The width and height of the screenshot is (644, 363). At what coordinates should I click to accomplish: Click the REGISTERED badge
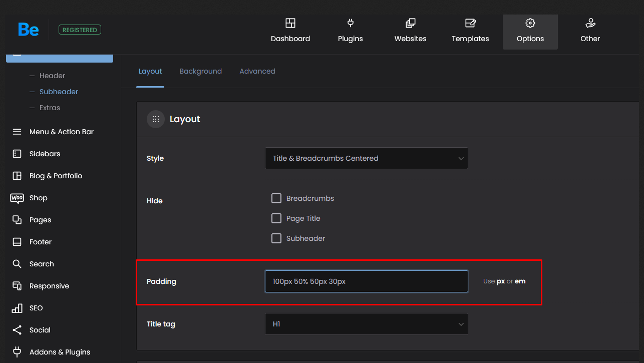(x=80, y=30)
